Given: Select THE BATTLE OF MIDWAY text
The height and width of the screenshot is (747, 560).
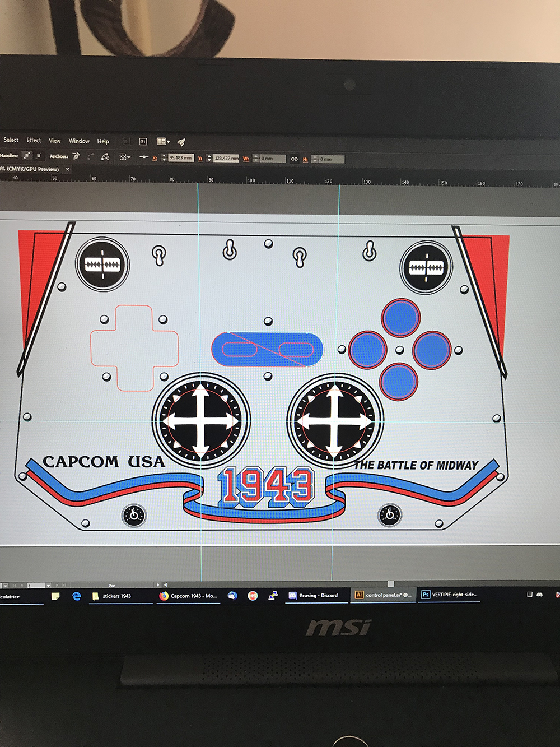Looking at the screenshot, I should (x=416, y=465).
